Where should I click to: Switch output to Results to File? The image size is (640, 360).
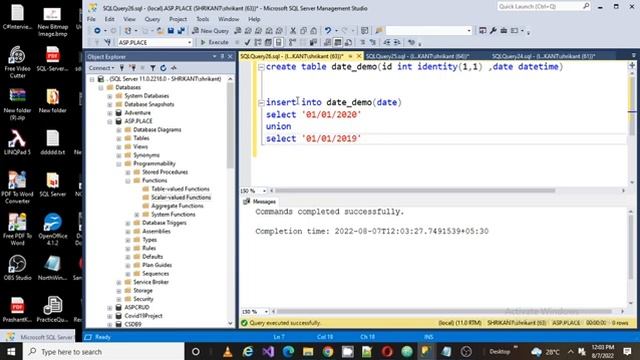[348, 42]
